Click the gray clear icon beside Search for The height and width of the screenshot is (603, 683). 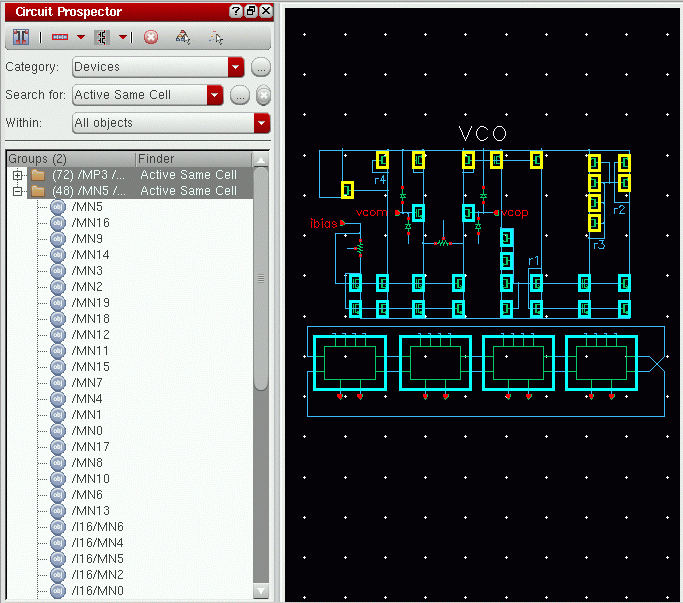[x=263, y=95]
